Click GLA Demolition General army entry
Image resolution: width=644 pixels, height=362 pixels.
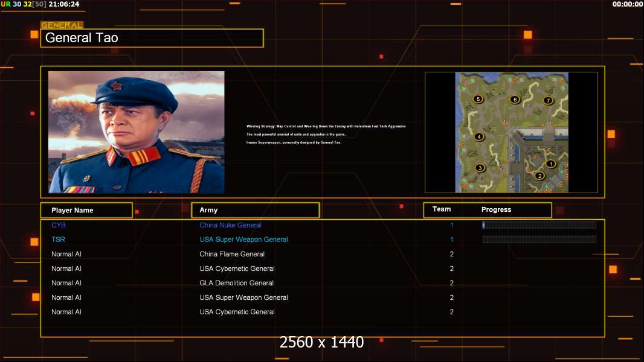click(237, 283)
